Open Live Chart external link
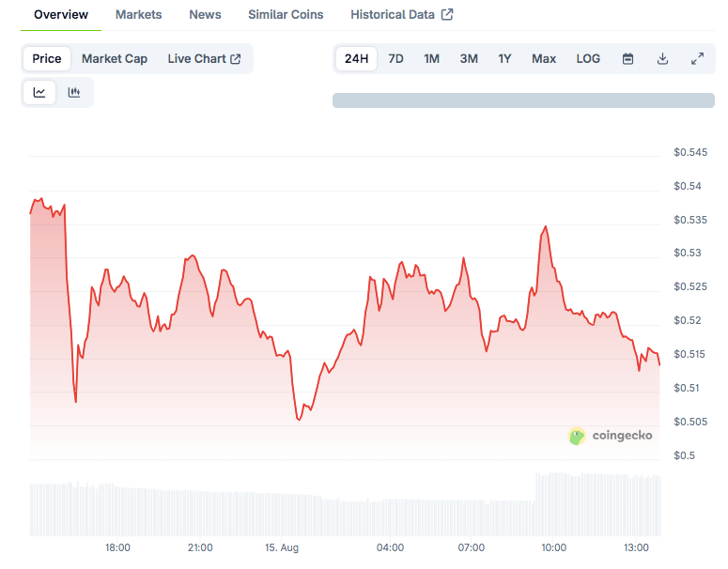This screenshot has width=728, height=569. coord(204,58)
